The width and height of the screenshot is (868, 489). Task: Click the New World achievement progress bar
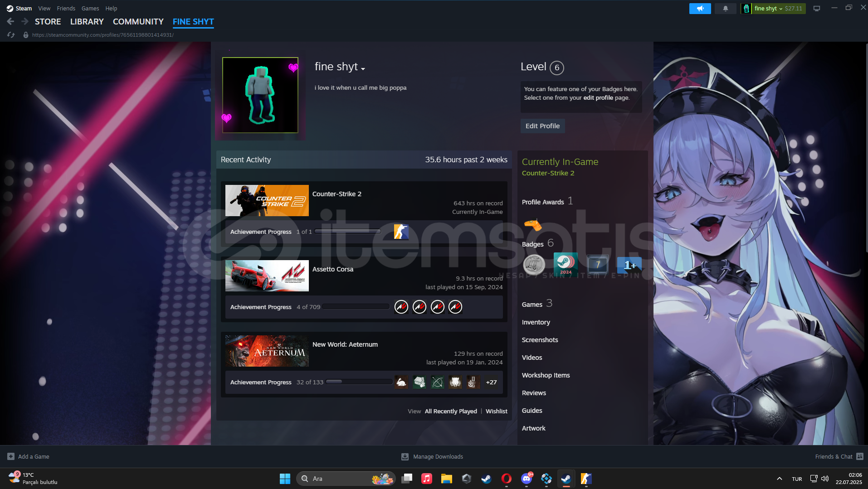click(x=359, y=382)
